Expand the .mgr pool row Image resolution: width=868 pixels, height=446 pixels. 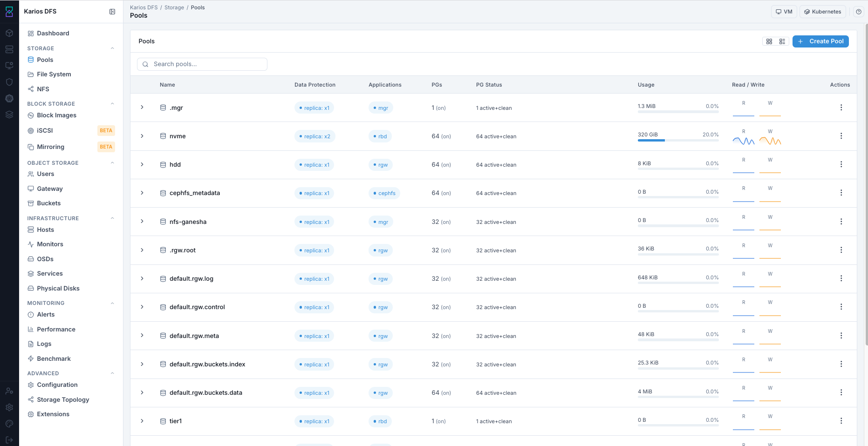[142, 108]
